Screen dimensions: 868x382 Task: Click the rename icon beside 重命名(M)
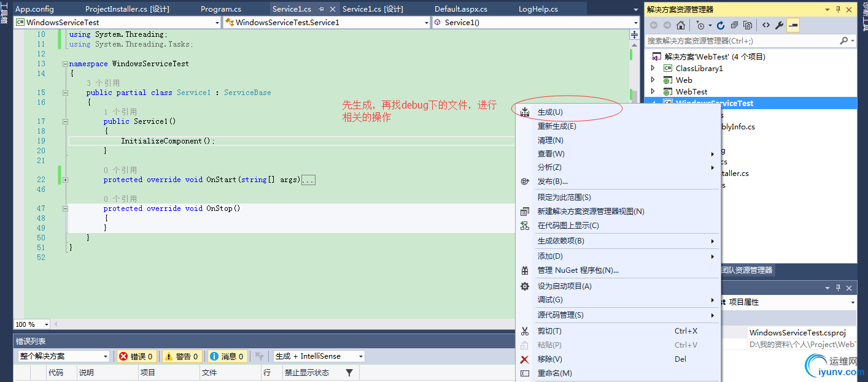(x=525, y=373)
